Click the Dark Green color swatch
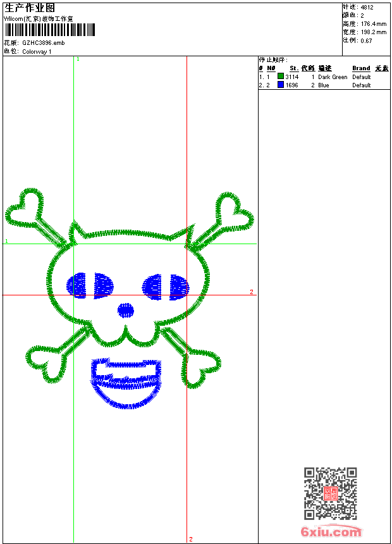This screenshot has width=392, height=544. click(281, 77)
